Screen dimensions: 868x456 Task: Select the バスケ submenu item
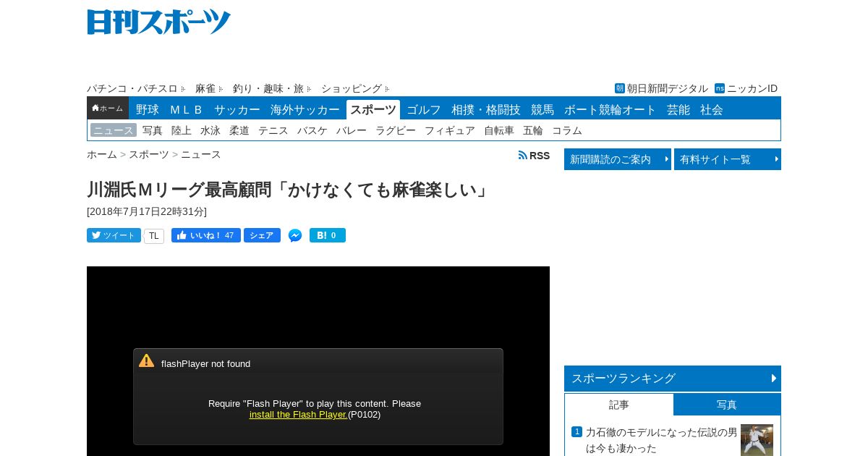point(312,130)
